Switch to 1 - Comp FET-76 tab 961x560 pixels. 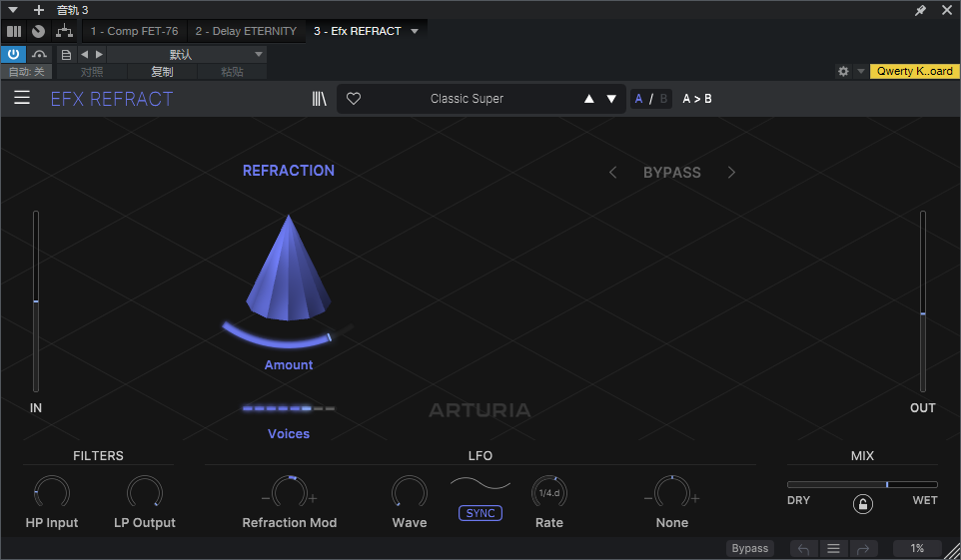click(134, 31)
